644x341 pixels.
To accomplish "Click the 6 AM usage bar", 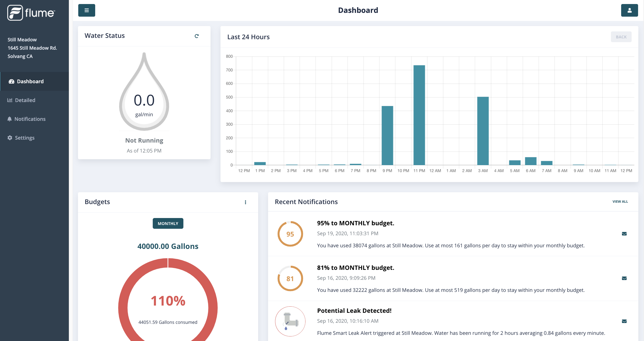I will tap(531, 161).
